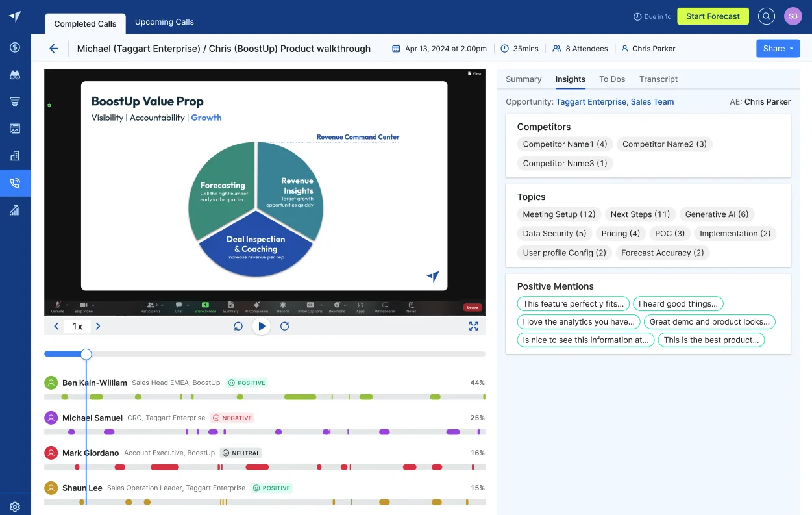Open the Insights tab
This screenshot has height=515, width=812.
point(570,79)
